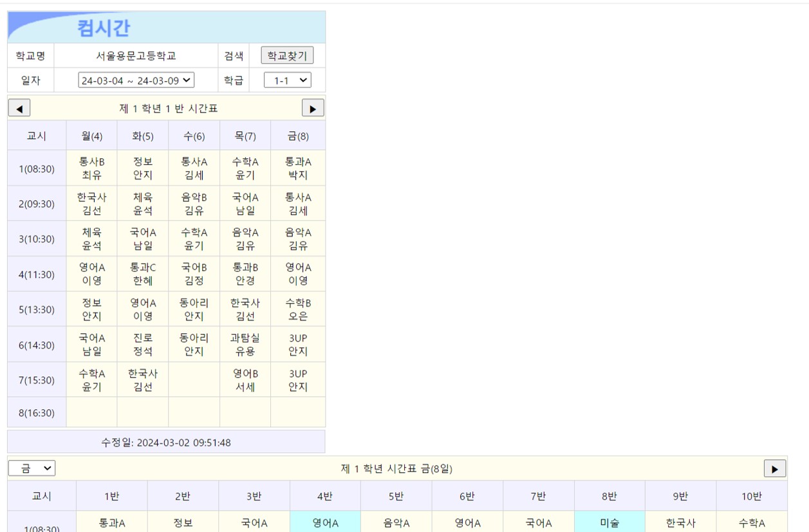Click the 10반 column header
This screenshot has width=809, height=532.
click(x=752, y=496)
